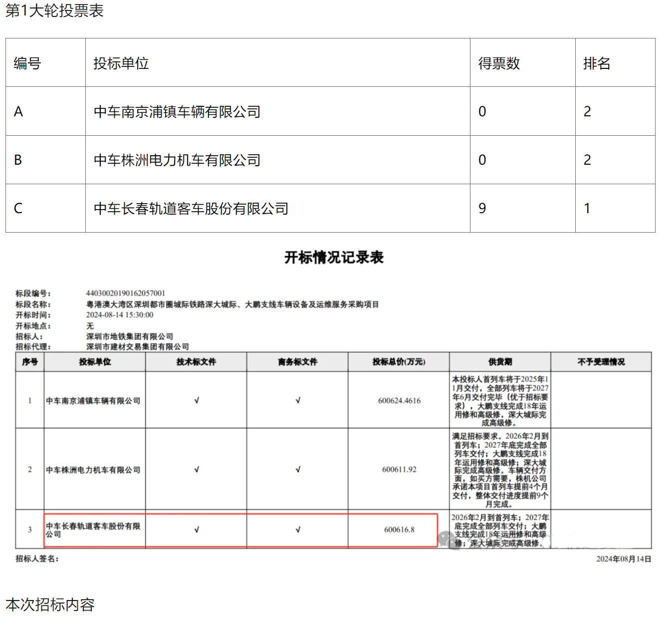This screenshot has height=620, width=672.
Task: Click the heading 本次招标内容
Action: point(50,605)
